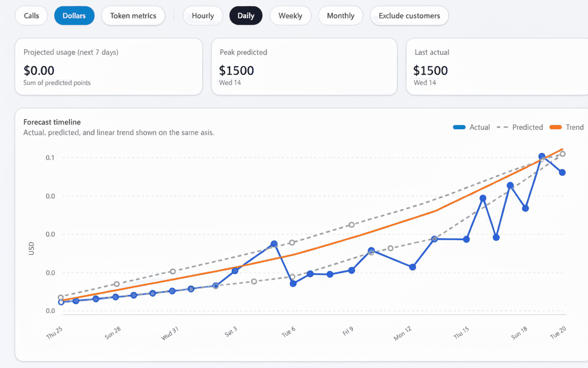The width and height of the screenshot is (588, 368).
Task: Switch to Weekly aggregation
Action: (290, 15)
